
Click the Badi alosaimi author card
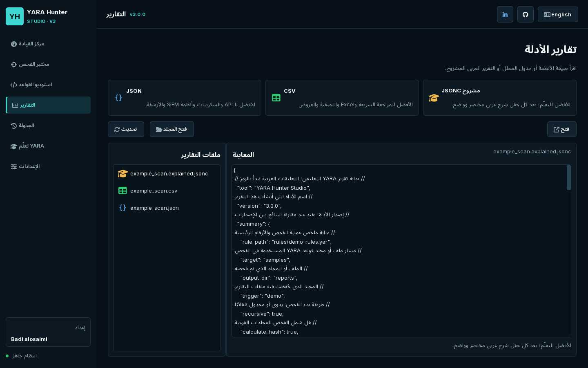coord(48,332)
